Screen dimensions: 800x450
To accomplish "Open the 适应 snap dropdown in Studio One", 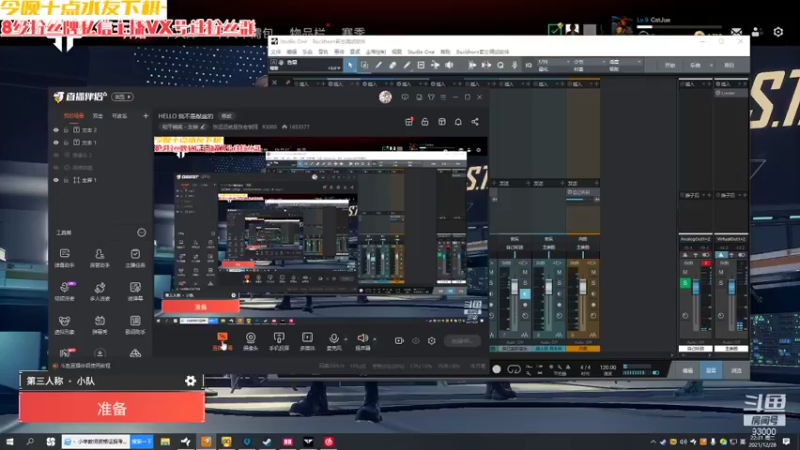I will (x=624, y=62).
